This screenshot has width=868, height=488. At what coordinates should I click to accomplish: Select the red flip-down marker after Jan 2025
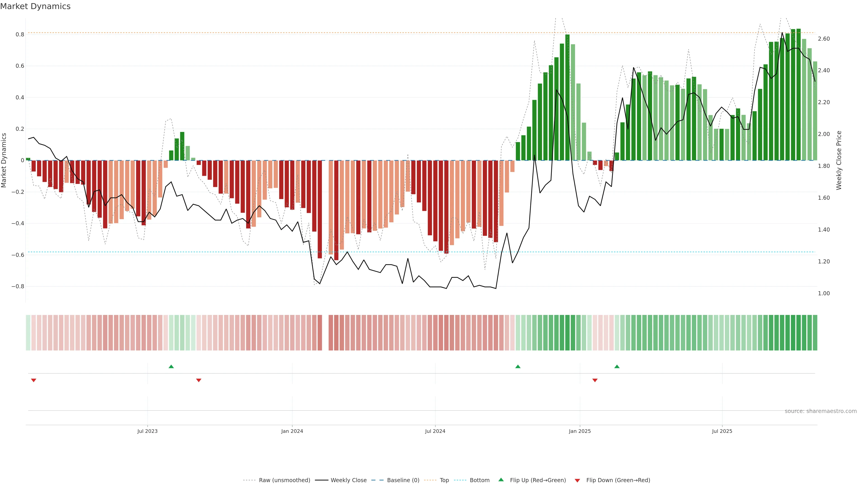click(595, 380)
